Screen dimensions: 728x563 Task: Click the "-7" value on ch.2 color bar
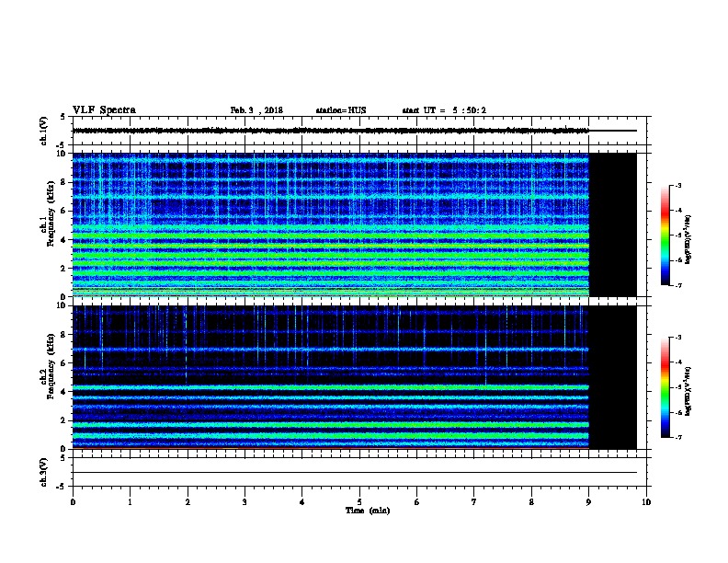[677, 437]
